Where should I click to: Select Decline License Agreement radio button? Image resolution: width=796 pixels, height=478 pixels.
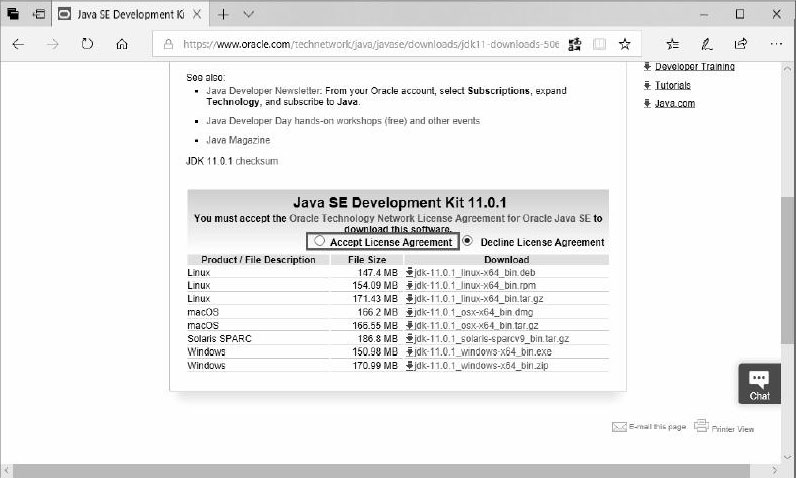coord(467,241)
